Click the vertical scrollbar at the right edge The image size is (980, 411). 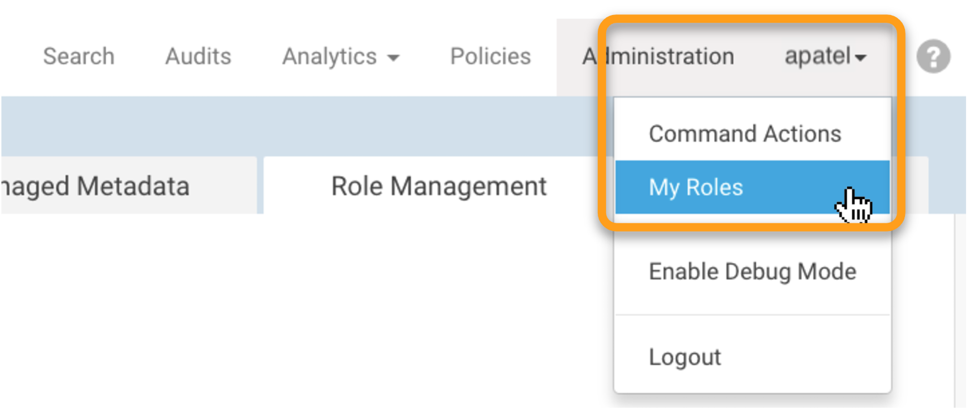[959, 311]
